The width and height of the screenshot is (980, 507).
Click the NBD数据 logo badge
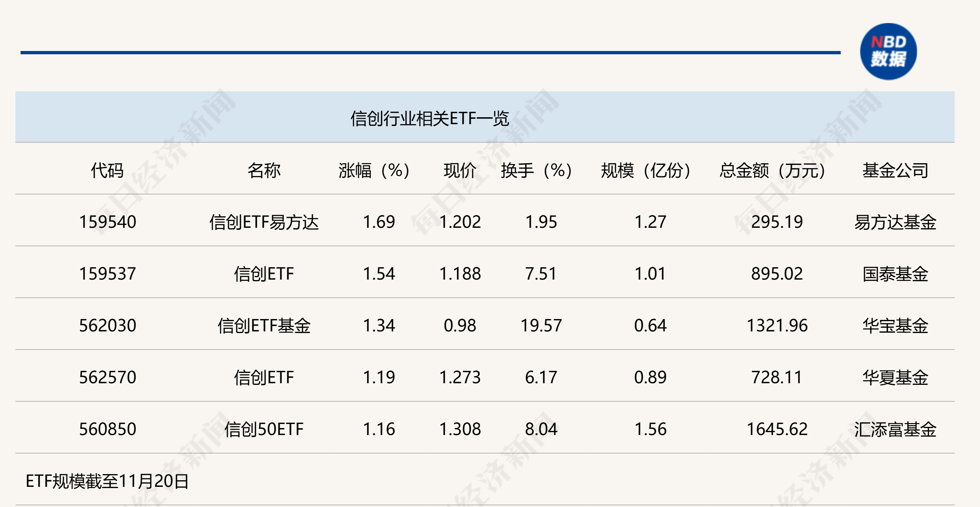coord(888,51)
